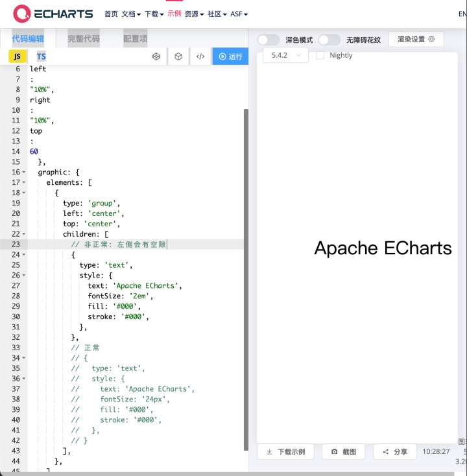Collapse code fold at line 24
Image resolution: width=467 pixels, height=476 pixels.
24,255
